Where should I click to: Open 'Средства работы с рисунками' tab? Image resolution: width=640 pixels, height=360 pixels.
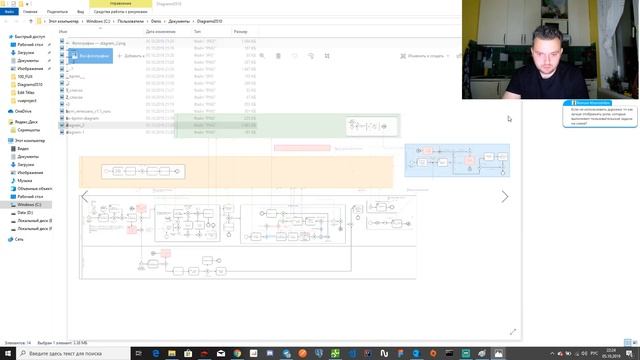tap(120, 12)
